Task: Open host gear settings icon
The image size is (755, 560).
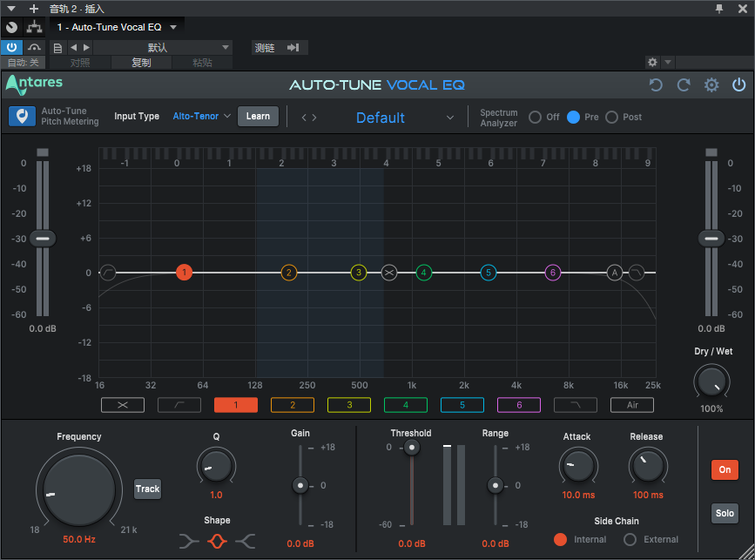Action: point(652,62)
